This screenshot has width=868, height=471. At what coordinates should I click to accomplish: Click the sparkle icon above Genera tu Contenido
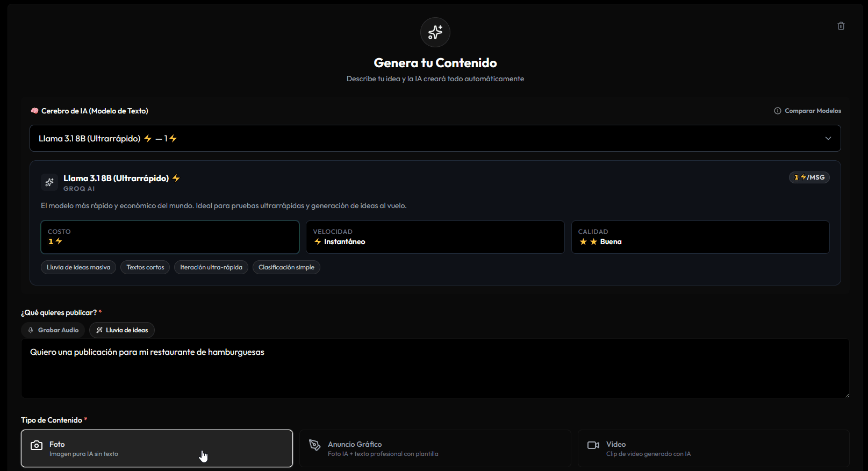435,32
